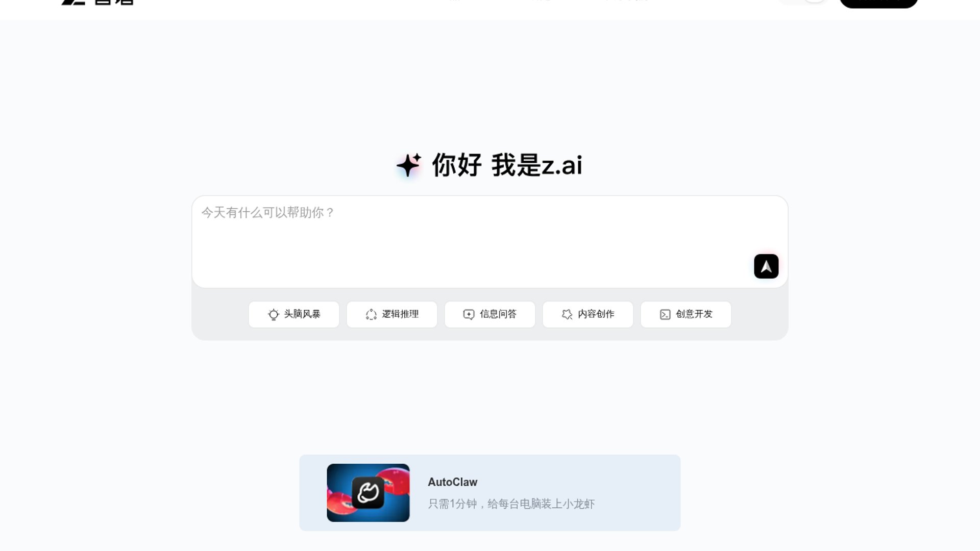
Task: Click the chat-bubble icon for 信息问答
Action: tap(469, 314)
